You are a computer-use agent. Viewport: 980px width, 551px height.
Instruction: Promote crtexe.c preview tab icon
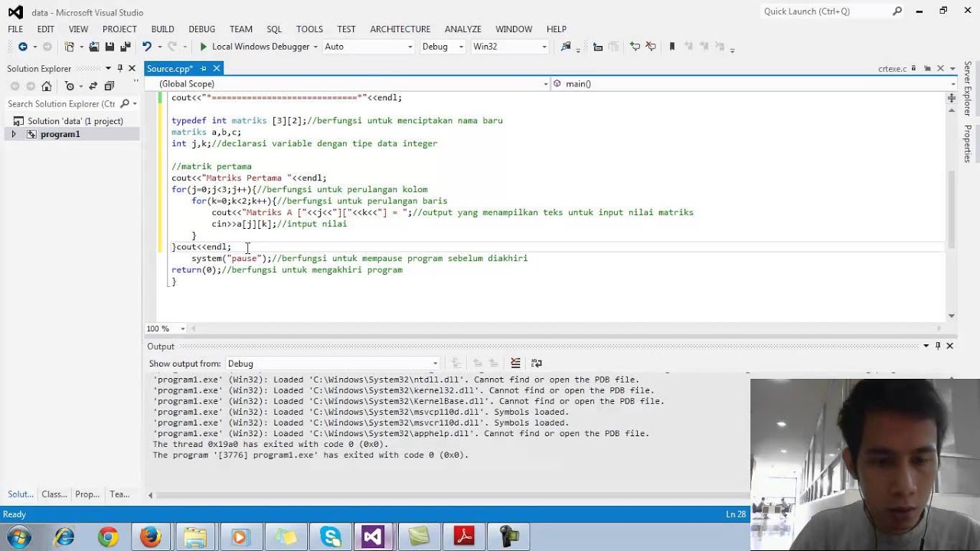(927, 68)
